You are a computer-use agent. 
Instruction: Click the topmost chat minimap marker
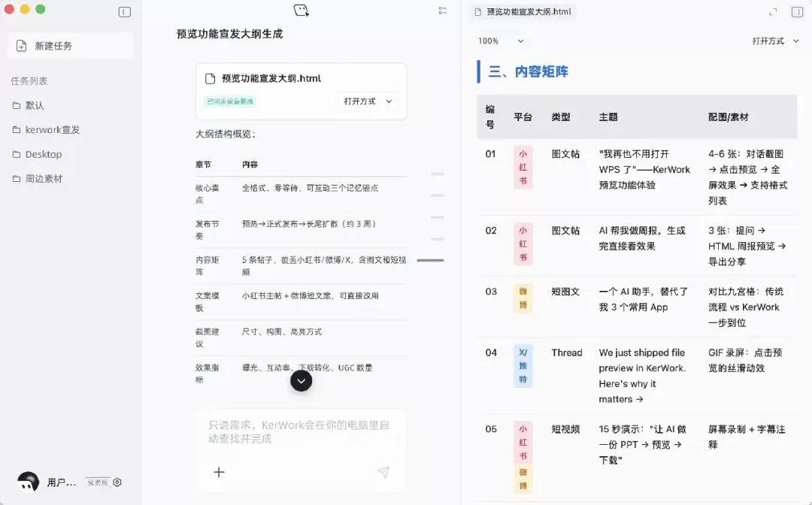click(x=438, y=174)
